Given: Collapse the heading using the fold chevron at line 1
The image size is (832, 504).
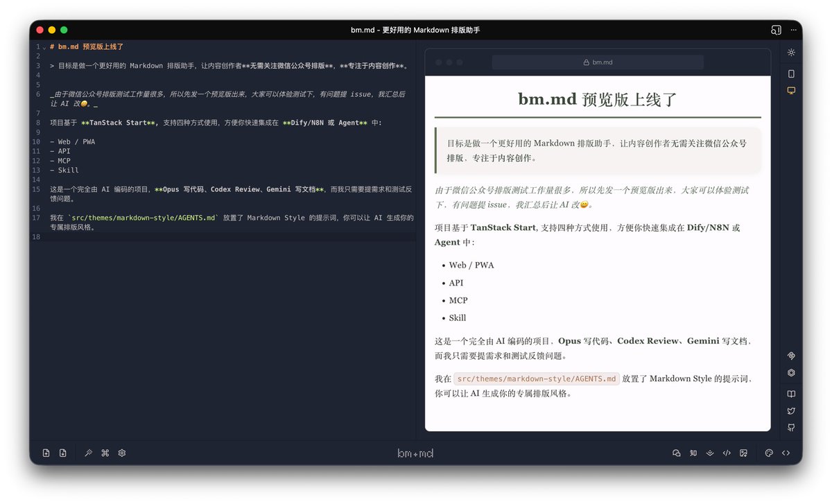Looking at the screenshot, I should [x=43, y=46].
